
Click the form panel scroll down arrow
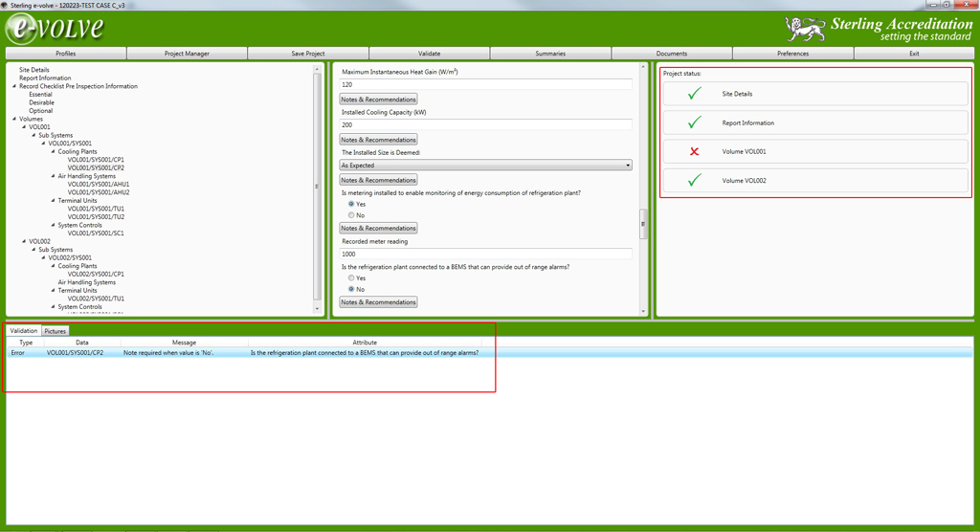point(643,311)
